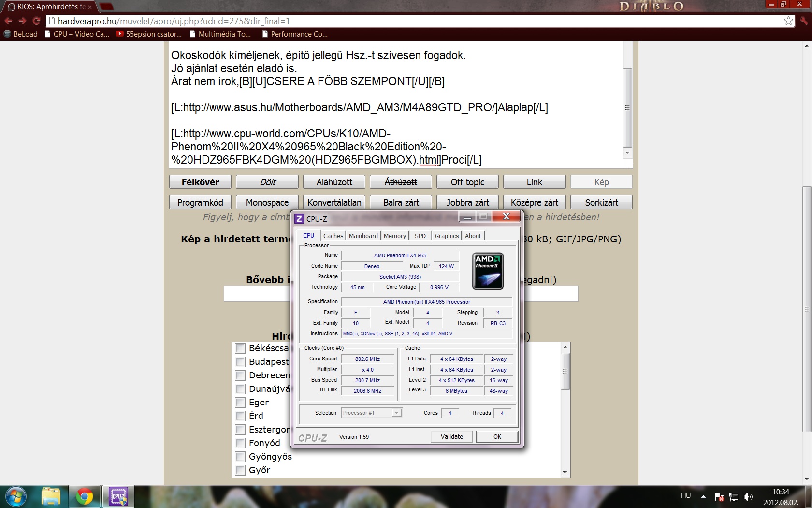Bookmark this page with the star icon
This screenshot has height=508, width=812.
(x=788, y=20)
